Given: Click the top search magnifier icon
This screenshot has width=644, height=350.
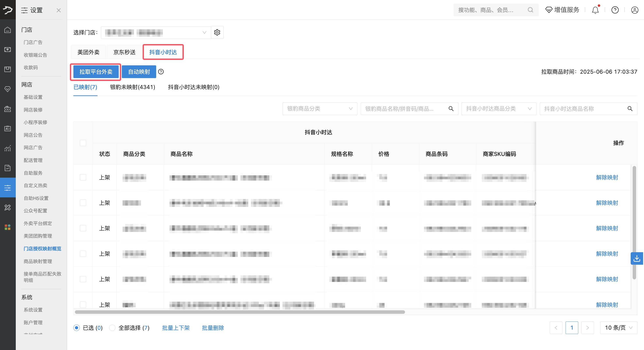Looking at the screenshot, I should [x=530, y=10].
